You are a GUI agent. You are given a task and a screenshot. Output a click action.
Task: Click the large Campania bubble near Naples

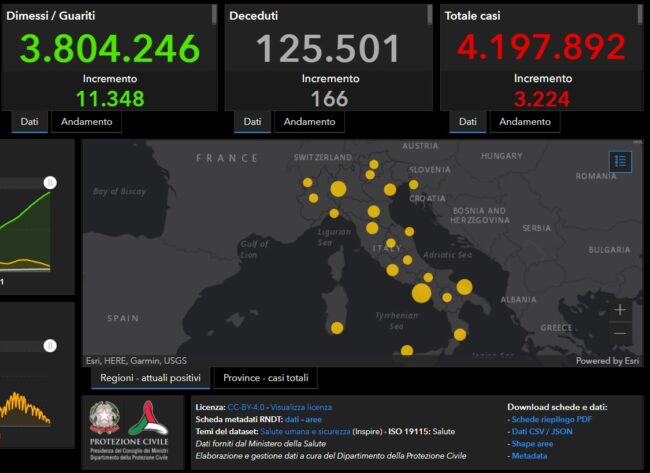pyautogui.click(x=422, y=293)
